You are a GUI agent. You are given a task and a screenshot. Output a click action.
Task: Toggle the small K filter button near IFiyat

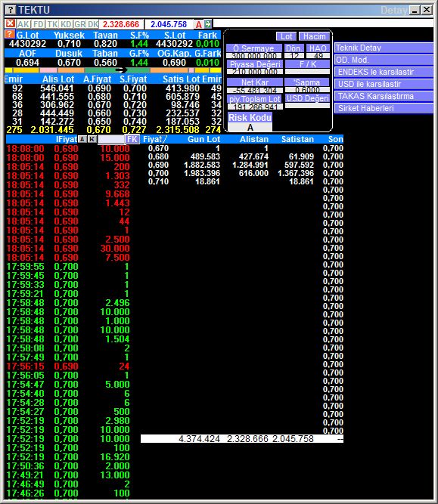pyautogui.click(x=92, y=139)
